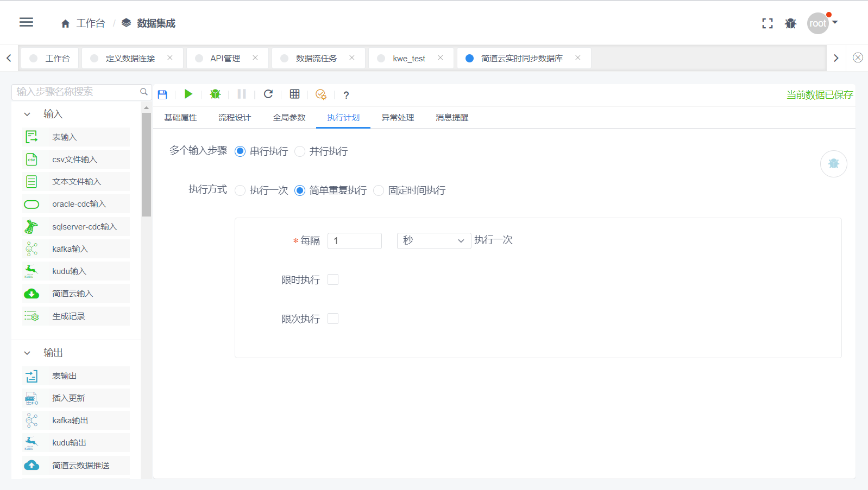Image resolution: width=868 pixels, height=490 pixels.
Task: Open the table grid icon in the toolbar
Action: 294,94
